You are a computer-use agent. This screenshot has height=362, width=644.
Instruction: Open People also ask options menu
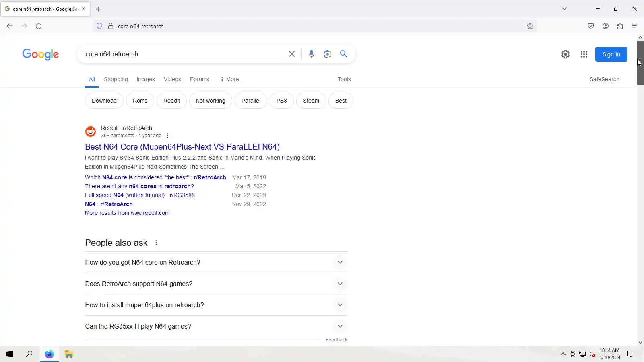156,243
